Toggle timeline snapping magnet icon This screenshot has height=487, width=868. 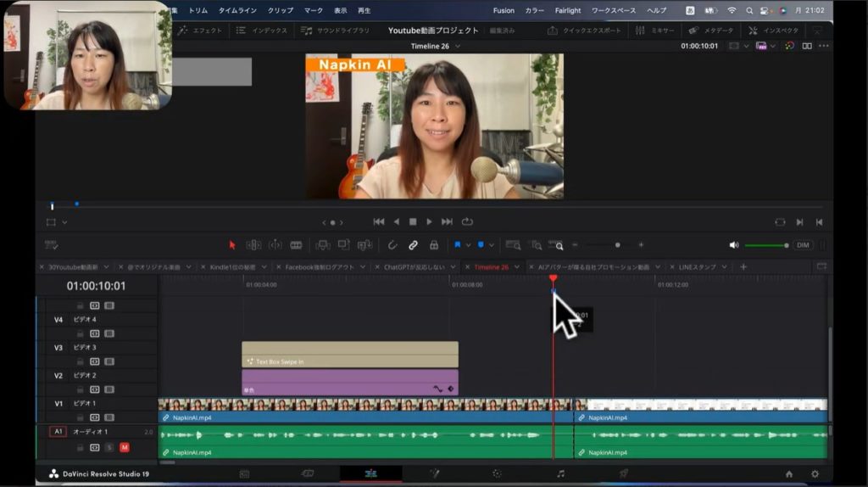[392, 245]
